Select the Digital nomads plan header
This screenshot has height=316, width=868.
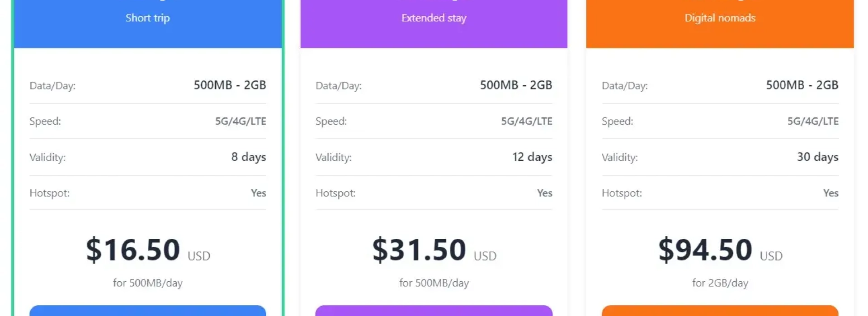pos(720,18)
